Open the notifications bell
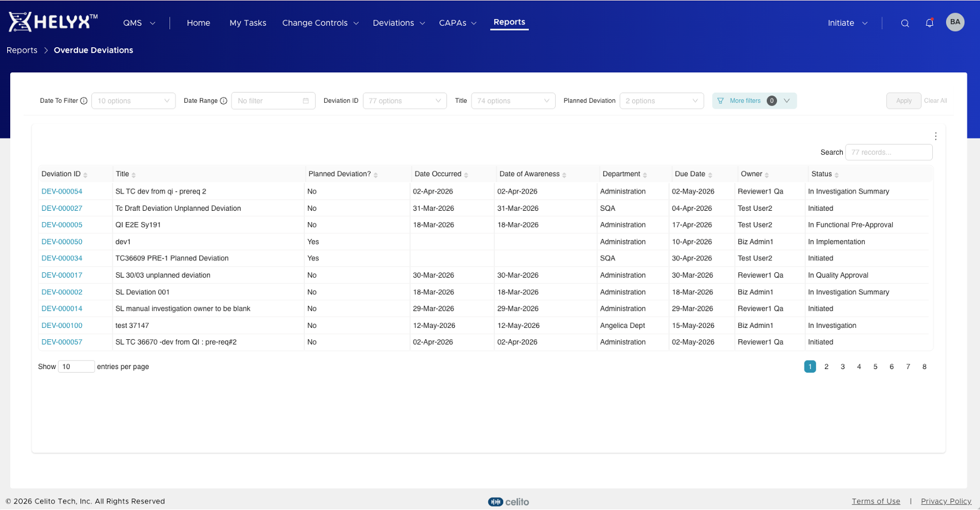This screenshot has width=980, height=510. point(929,23)
